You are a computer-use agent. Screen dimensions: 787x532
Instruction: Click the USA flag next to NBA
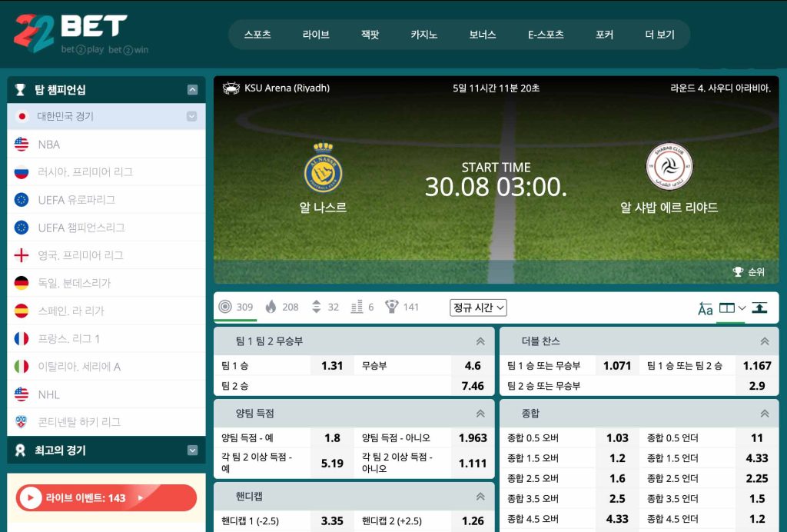pos(22,145)
